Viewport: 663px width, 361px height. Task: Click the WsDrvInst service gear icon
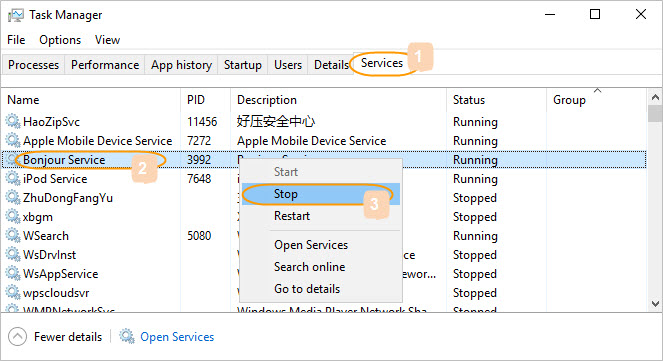coord(13,254)
